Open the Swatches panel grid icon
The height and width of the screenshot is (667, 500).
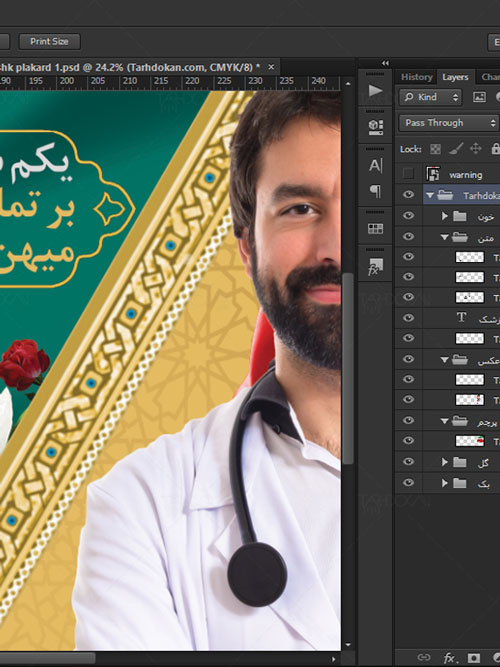(x=375, y=229)
